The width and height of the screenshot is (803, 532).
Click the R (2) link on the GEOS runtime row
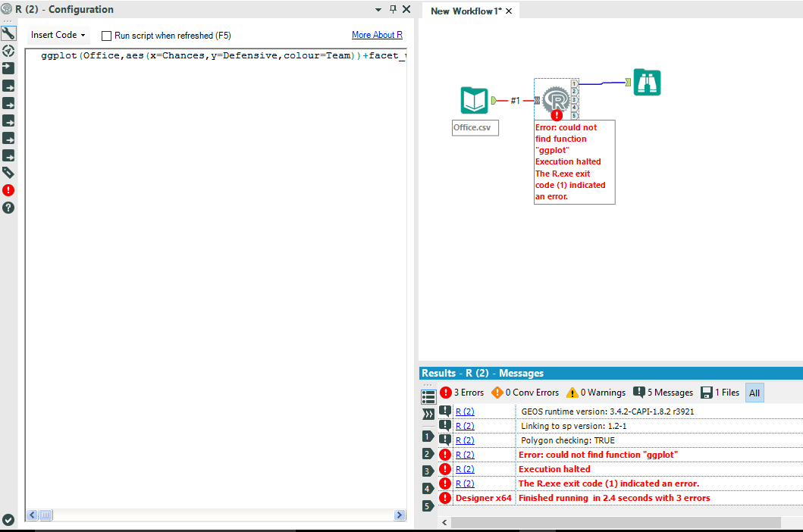click(465, 412)
